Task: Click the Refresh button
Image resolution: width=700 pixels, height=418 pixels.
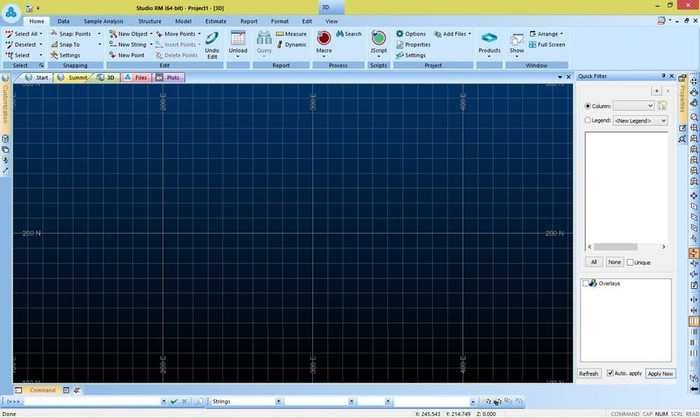Action: click(589, 373)
